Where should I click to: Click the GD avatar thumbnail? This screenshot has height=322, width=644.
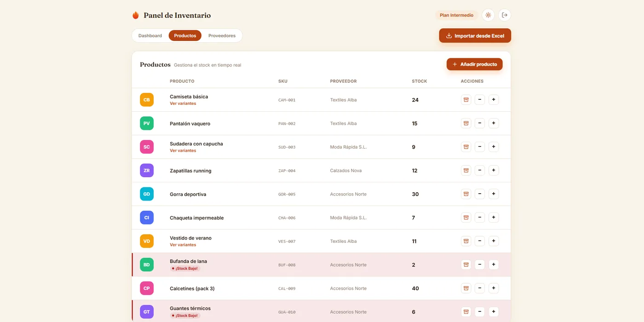[x=147, y=194]
